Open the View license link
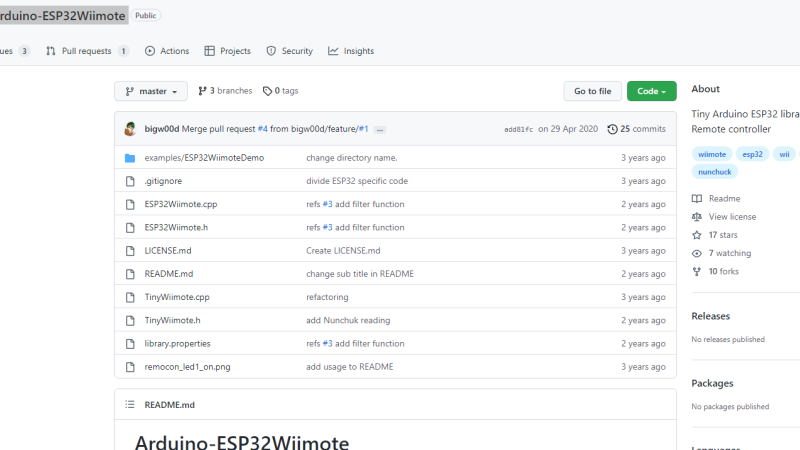 [x=724, y=217]
